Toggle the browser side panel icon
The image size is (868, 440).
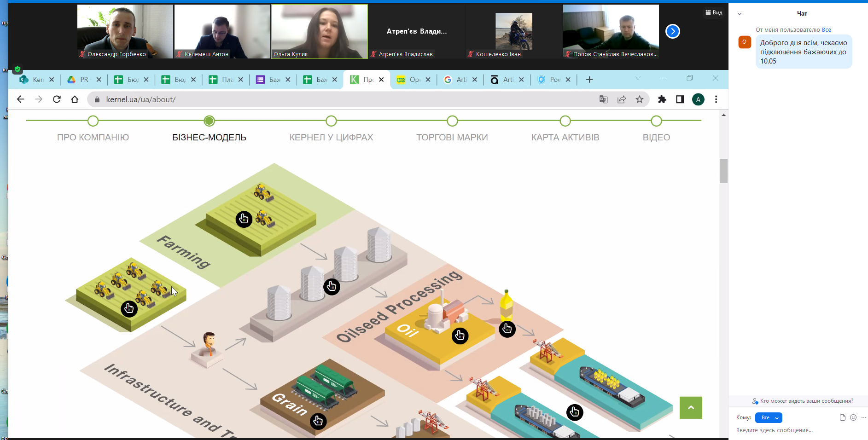click(x=680, y=99)
